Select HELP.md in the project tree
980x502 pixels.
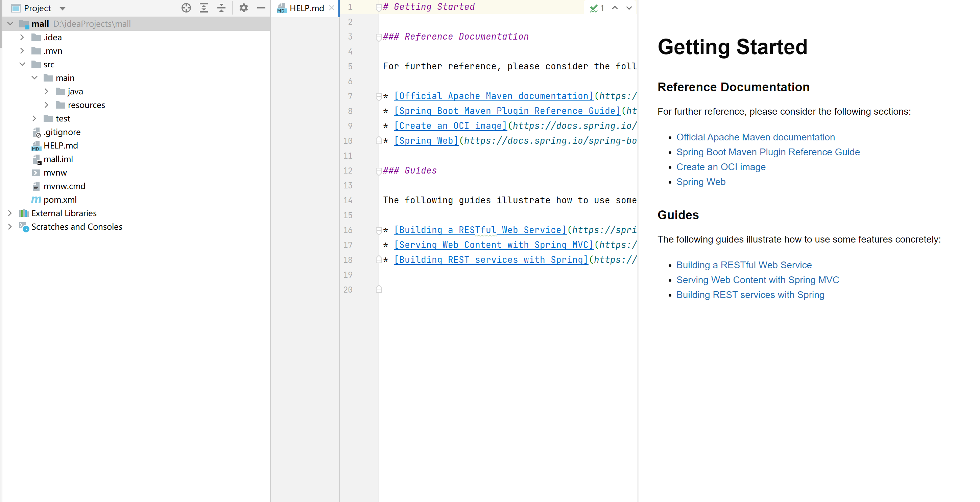[x=61, y=145]
